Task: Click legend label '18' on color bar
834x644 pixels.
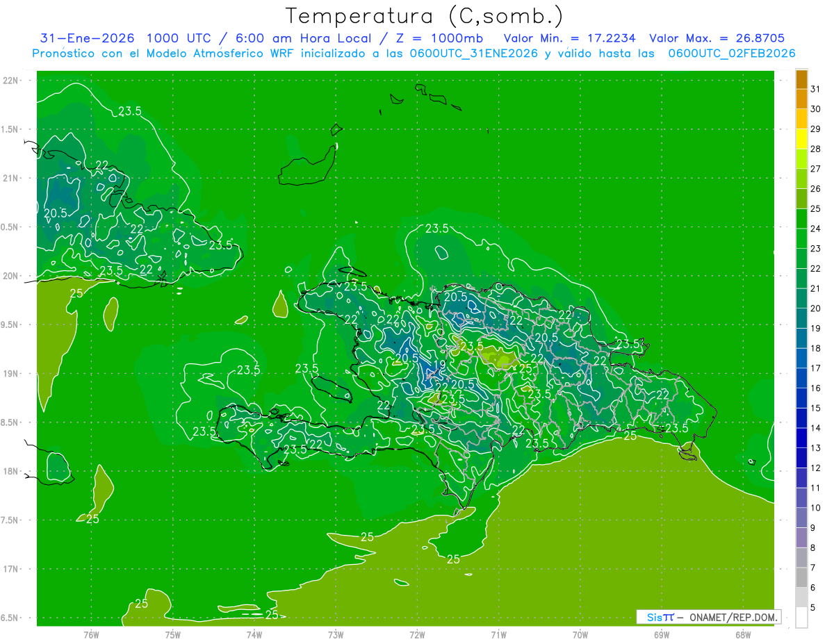Action: (816, 348)
